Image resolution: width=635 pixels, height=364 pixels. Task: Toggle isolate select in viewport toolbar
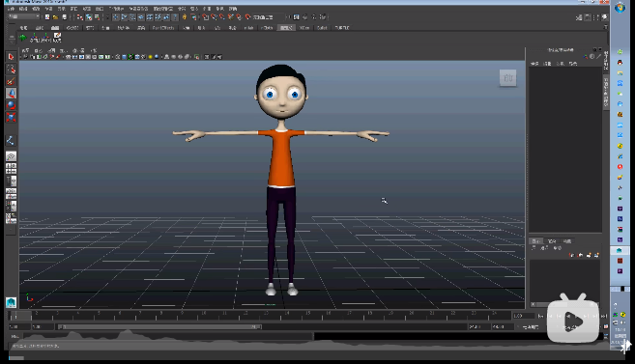(x=197, y=57)
